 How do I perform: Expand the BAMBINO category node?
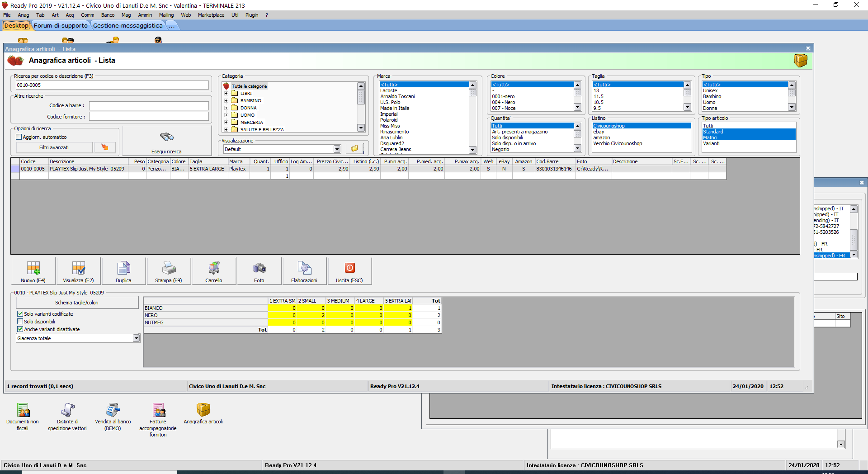(226, 101)
